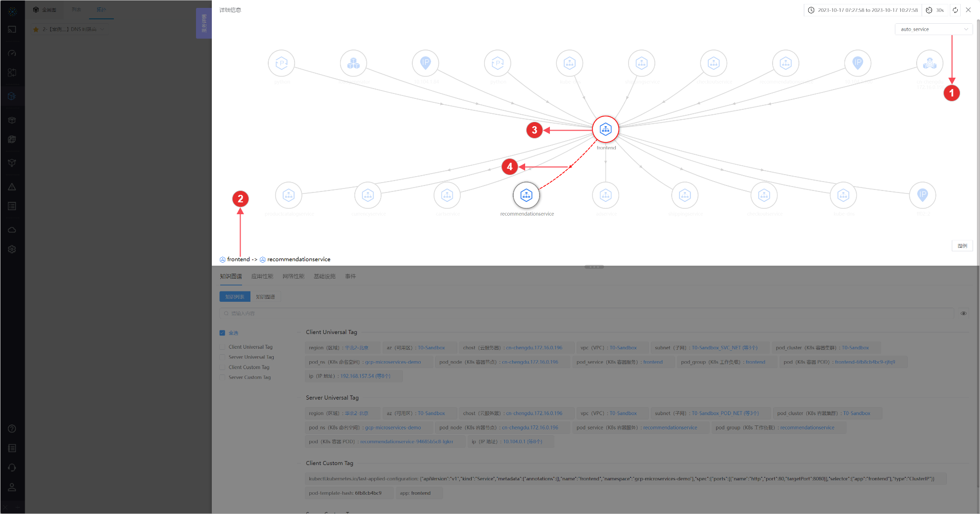
Task: Toggle the eye icon beside search box
Action: click(x=963, y=313)
